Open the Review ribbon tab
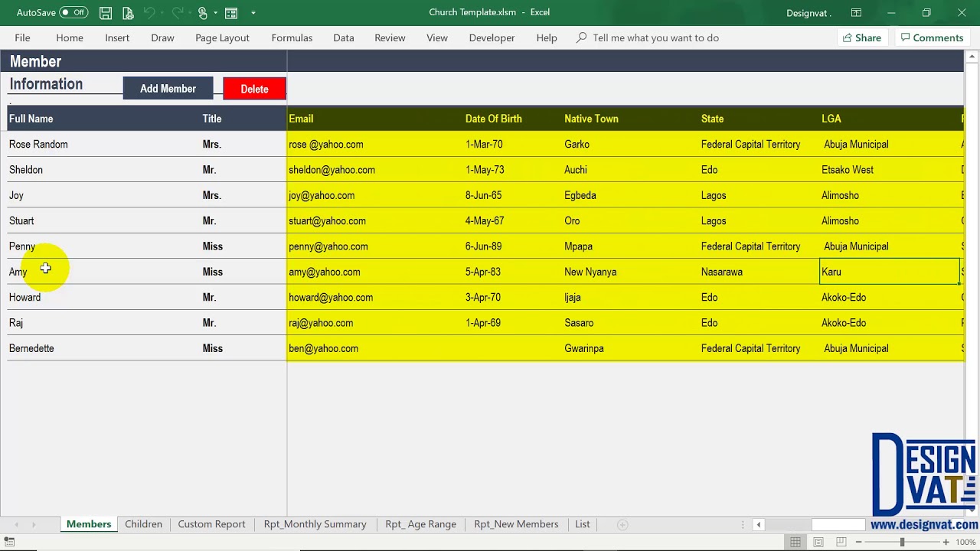 [x=390, y=37]
